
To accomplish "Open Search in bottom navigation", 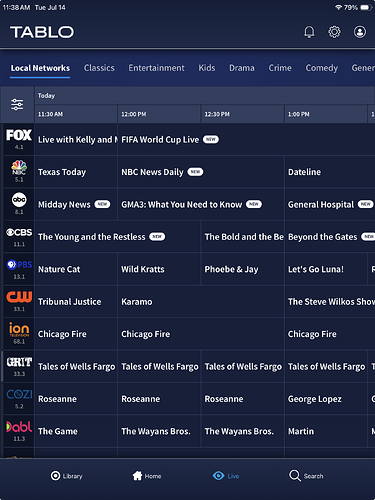I will coord(306,476).
